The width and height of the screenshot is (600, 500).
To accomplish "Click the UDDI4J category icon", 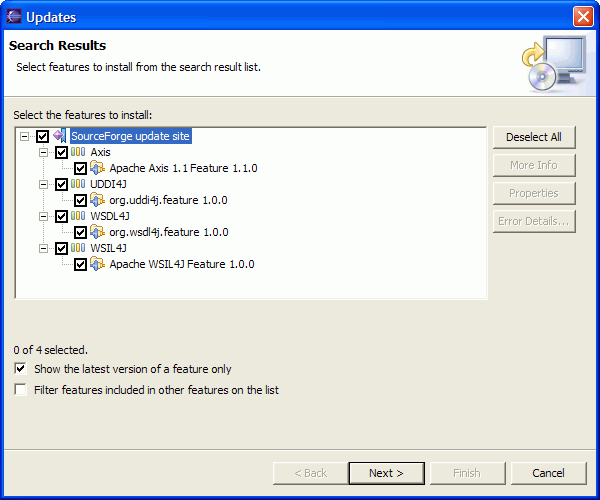I will (x=78, y=184).
